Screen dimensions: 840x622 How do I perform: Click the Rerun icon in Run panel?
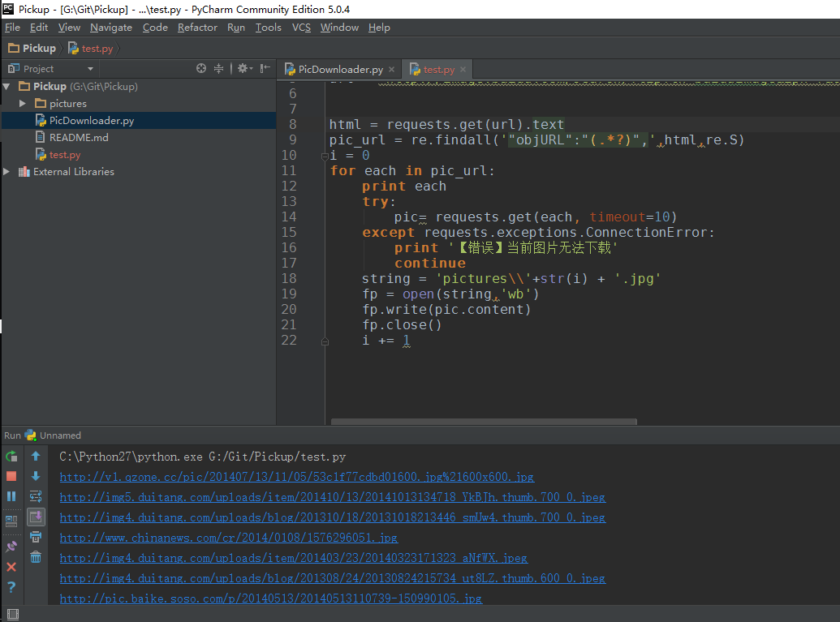coord(11,456)
